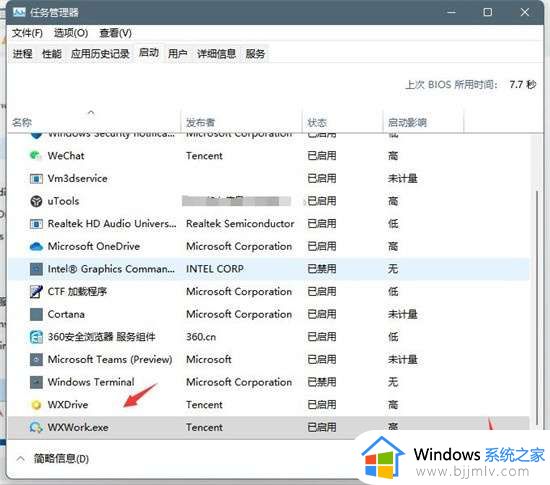Image resolution: width=550 pixels, height=485 pixels.
Task: Select Intel® Graphics Comman... entry
Action: 111,269
